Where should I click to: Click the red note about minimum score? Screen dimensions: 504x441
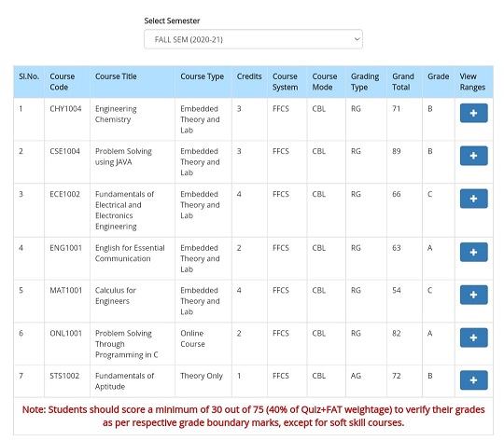click(253, 416)
